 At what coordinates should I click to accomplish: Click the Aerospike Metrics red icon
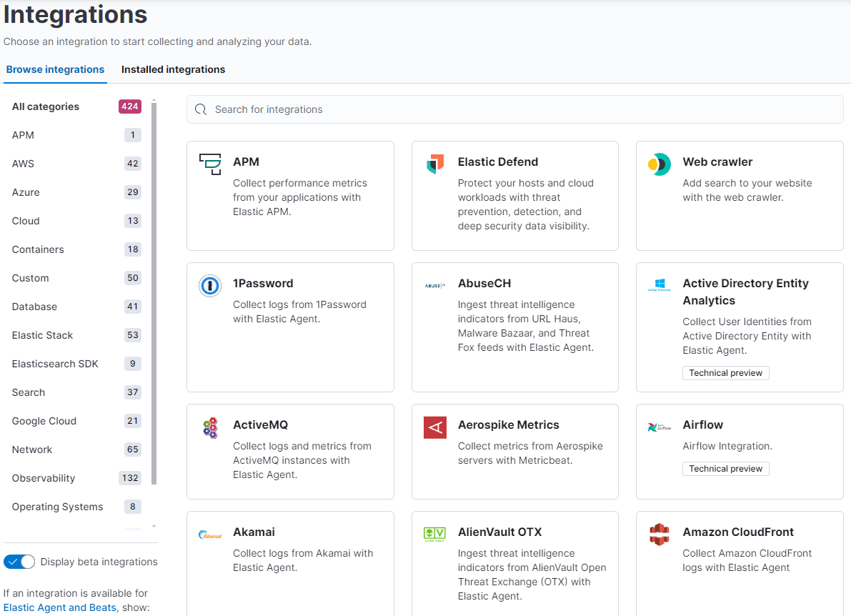[x=435, y=427]
